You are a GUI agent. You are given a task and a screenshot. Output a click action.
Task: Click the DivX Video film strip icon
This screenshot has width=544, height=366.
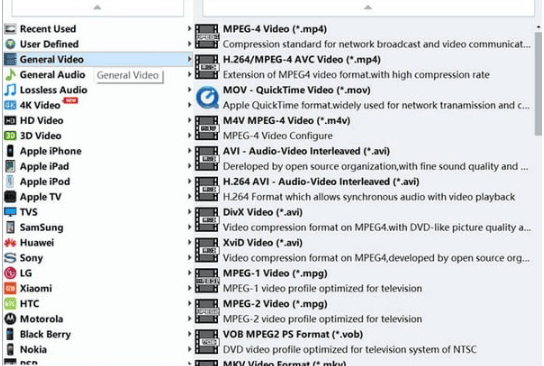click(x=207, y=219)
